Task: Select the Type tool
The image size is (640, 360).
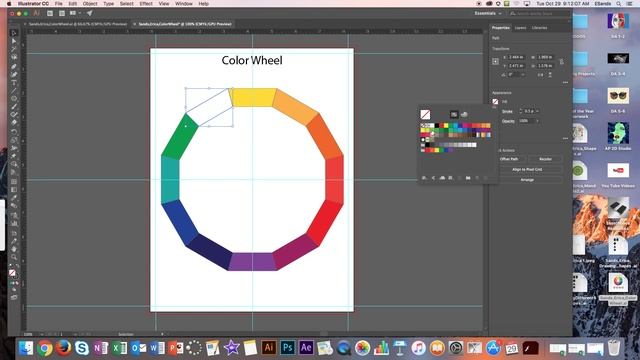Action: pos(14,82)
